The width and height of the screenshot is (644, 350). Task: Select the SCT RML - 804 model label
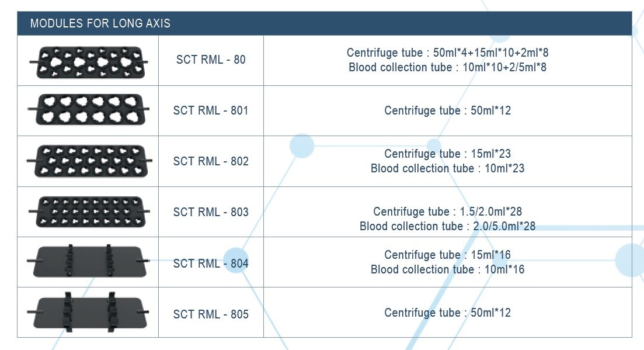pos(211,264)
